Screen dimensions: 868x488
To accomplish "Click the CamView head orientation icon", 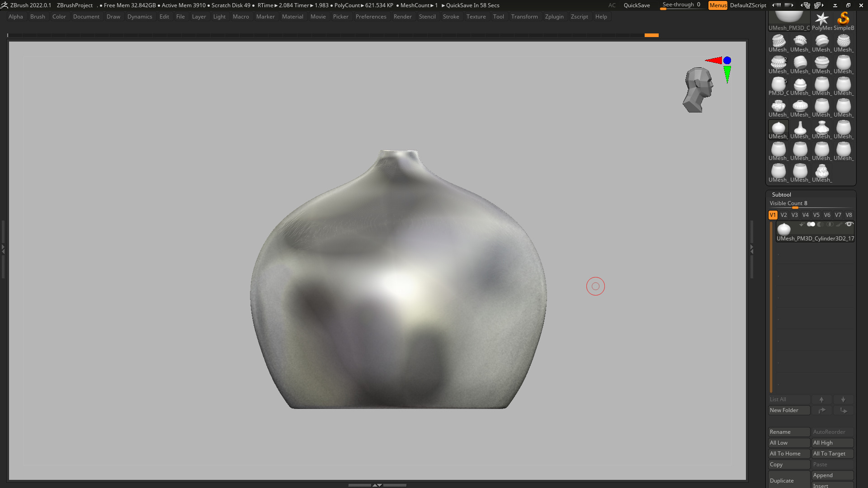I will coord(698,89).
